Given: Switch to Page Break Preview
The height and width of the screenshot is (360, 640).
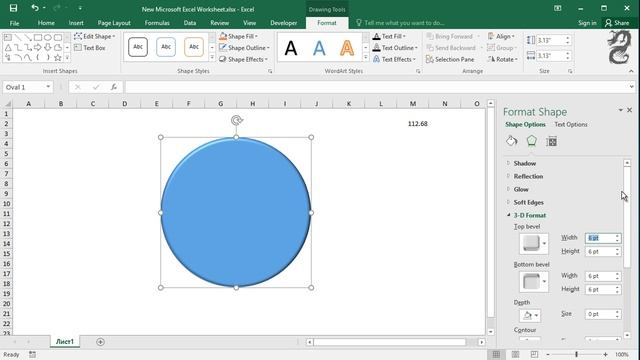Looking at the screenshot, I should tap(534, 355).
